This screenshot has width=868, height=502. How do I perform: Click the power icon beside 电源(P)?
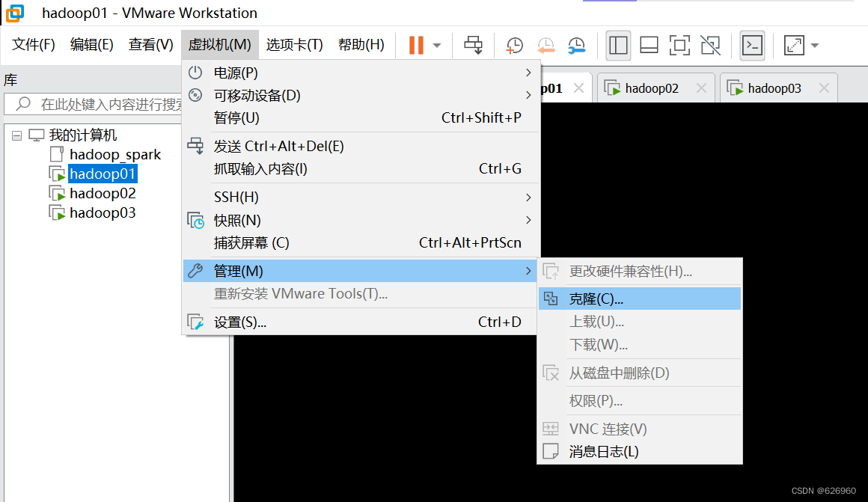[195, 73]
